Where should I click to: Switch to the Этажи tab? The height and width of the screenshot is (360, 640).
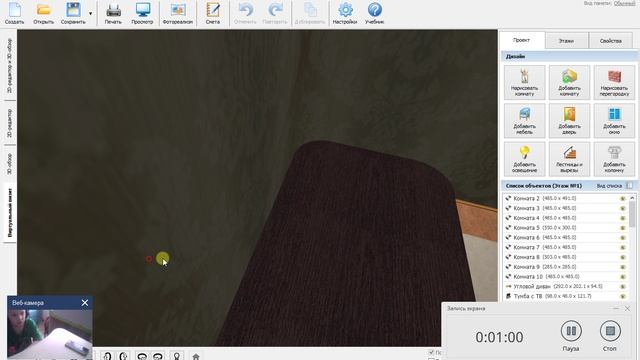click(x=566, y=41)
